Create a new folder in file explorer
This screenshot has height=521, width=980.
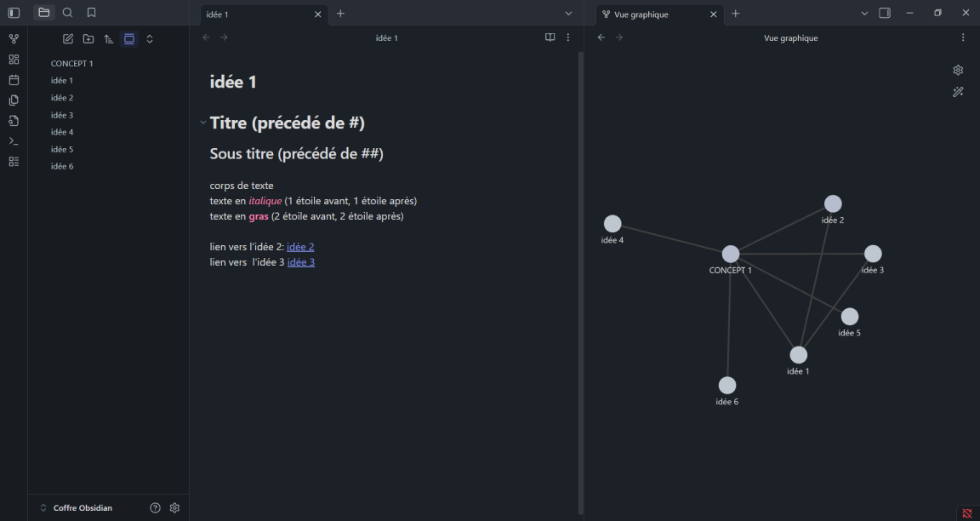pos(88,39)
